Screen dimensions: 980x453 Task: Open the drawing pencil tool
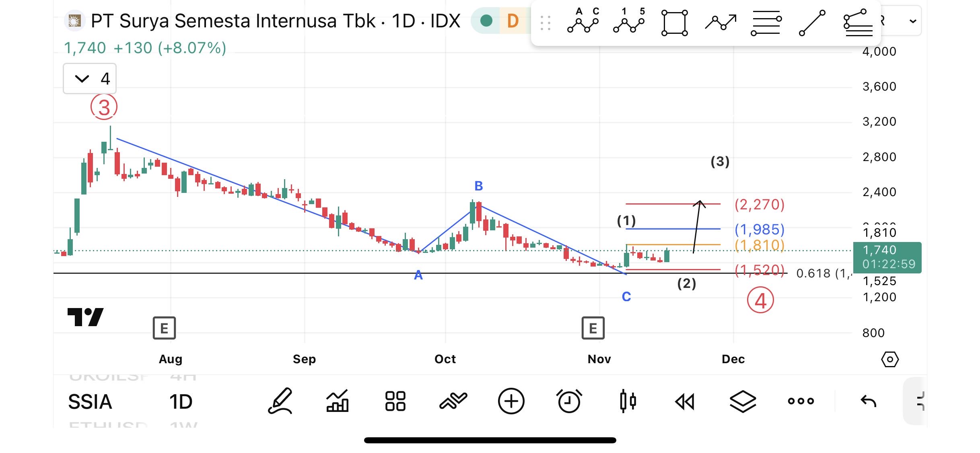click(x=280, y=401)
